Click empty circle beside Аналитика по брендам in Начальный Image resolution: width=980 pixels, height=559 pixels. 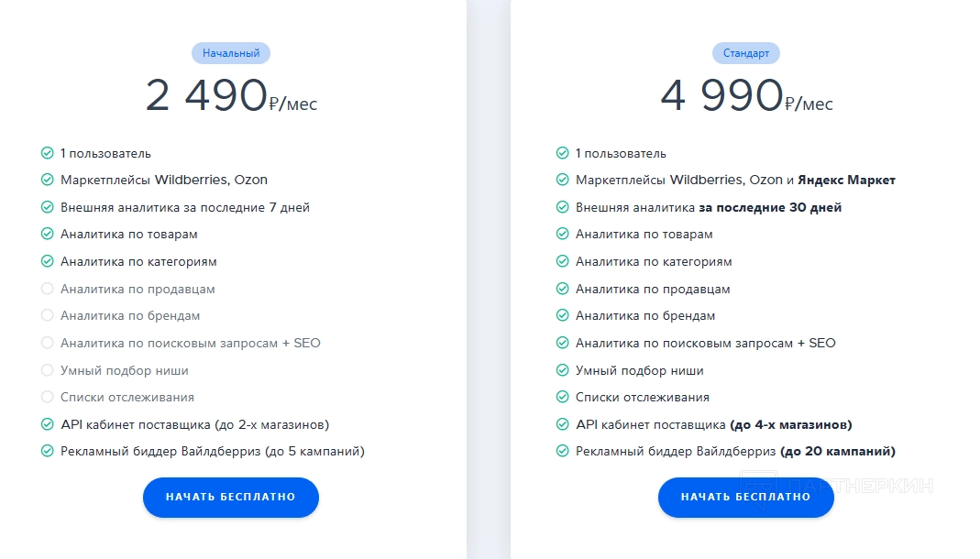(48, 316)
